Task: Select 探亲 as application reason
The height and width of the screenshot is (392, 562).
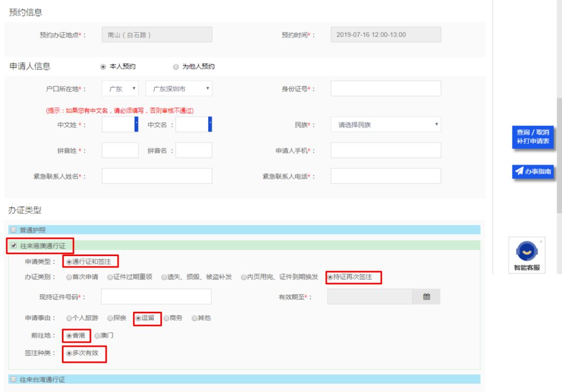Action: pyautogui.click(x=110, y=318)
